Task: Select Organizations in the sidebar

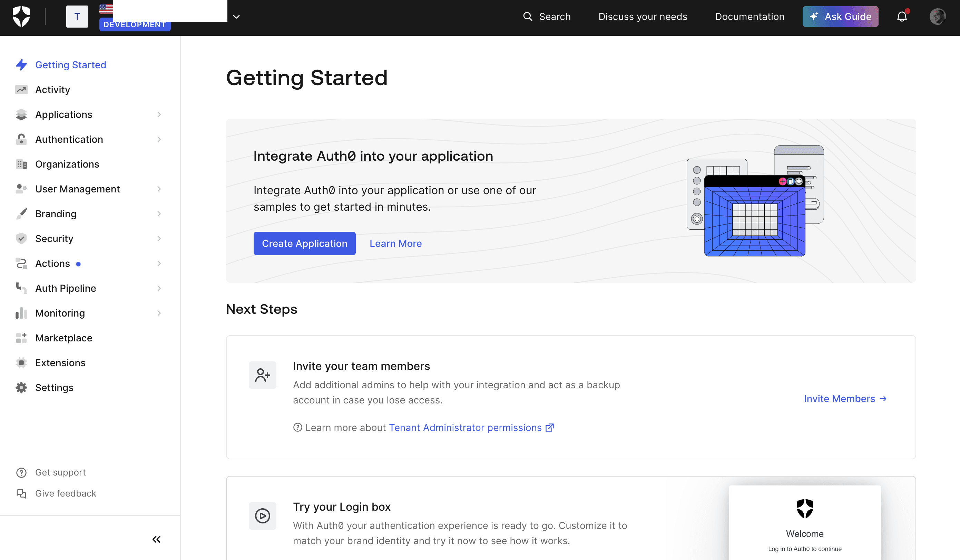Action: 67,164
